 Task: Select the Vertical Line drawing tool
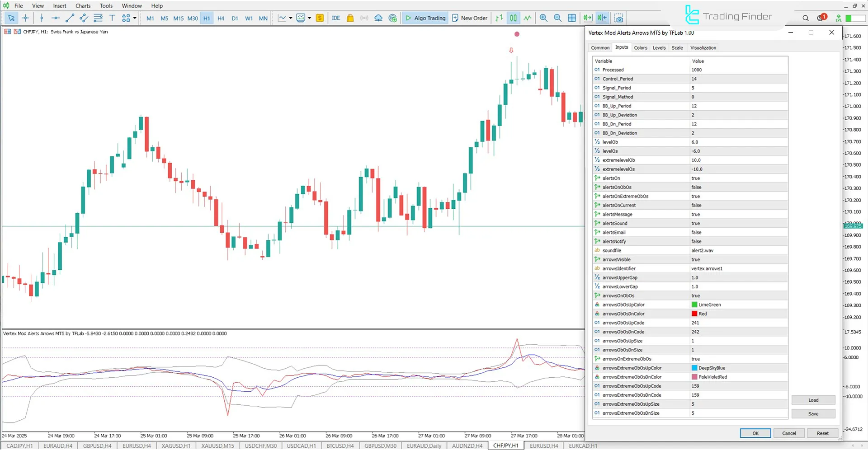tap(42, 18)
